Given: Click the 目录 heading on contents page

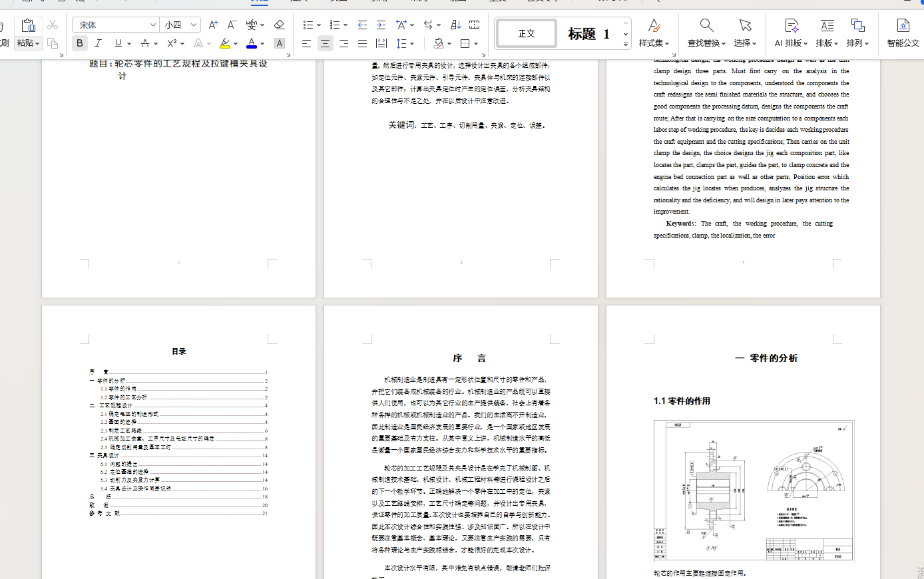Looking at the screenshot, I should click(x=179, y=351).
